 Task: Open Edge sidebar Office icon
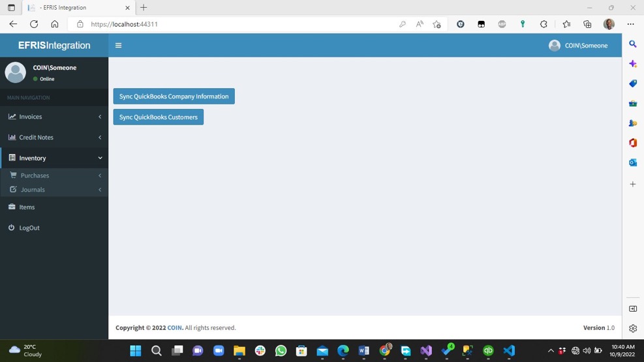pos(633,143)
